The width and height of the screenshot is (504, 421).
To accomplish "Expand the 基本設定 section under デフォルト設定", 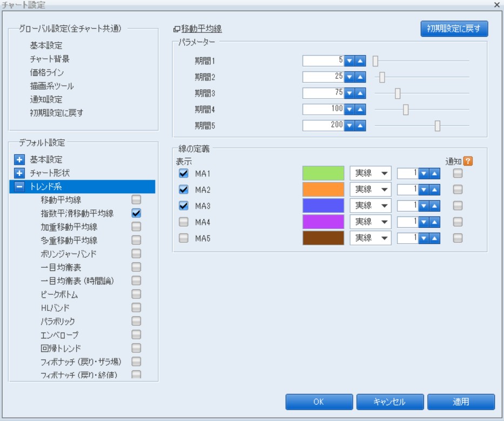I will 21,160.
